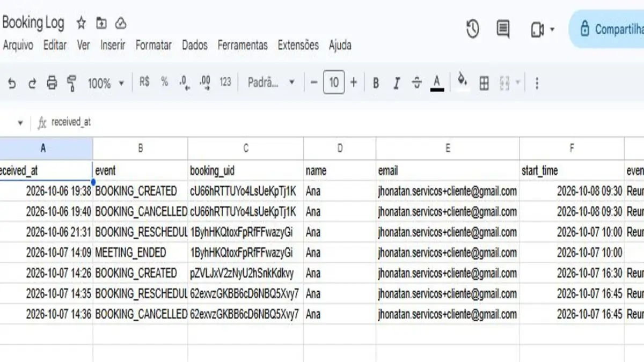Image resolution: width=644 pixels, height=362 pixels.
Task: Click the email header cell
Action: (448, 171)
